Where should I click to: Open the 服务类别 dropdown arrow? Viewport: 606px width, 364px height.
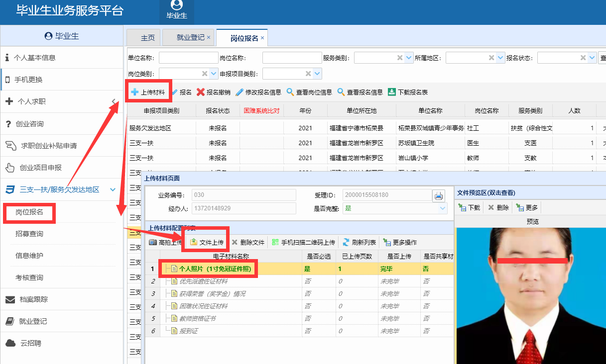(409, 58)
